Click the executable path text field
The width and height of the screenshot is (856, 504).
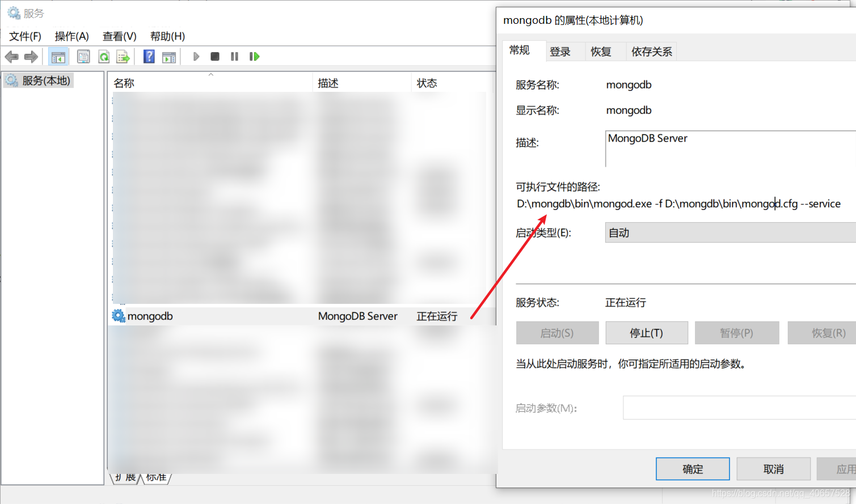point(678,204)
